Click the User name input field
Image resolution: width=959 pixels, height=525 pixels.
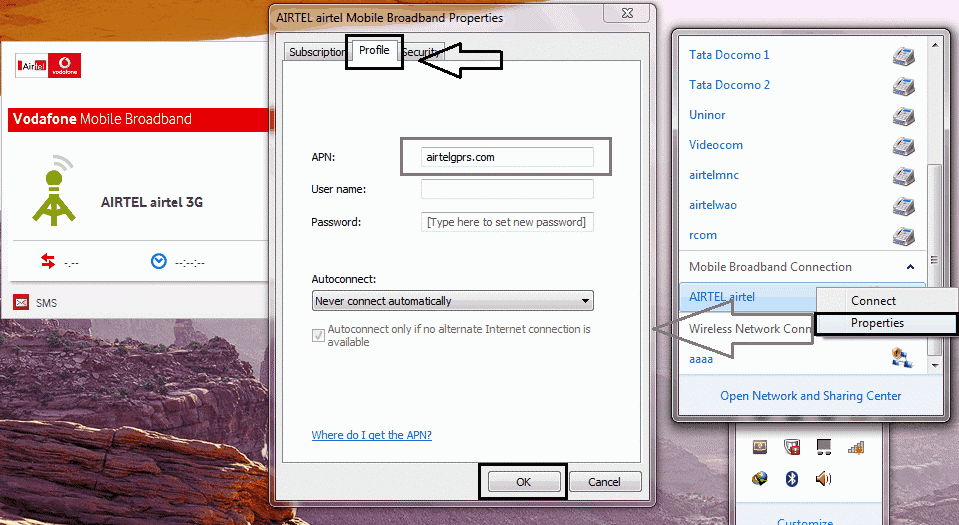pyautogui.click(x=507, y=189)
